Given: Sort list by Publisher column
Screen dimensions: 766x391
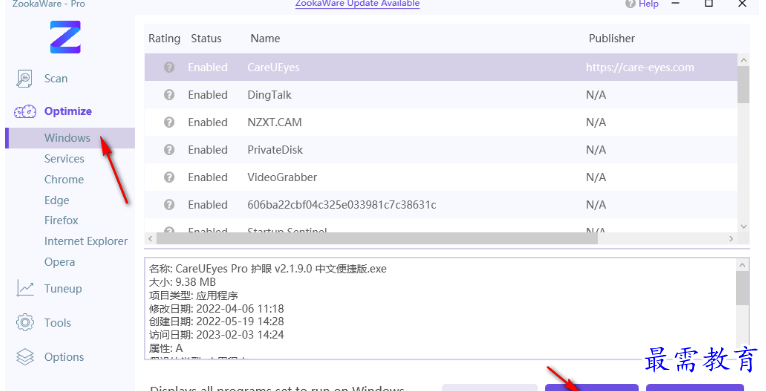Looking at the screenshot, I should [x=612, y=39].
